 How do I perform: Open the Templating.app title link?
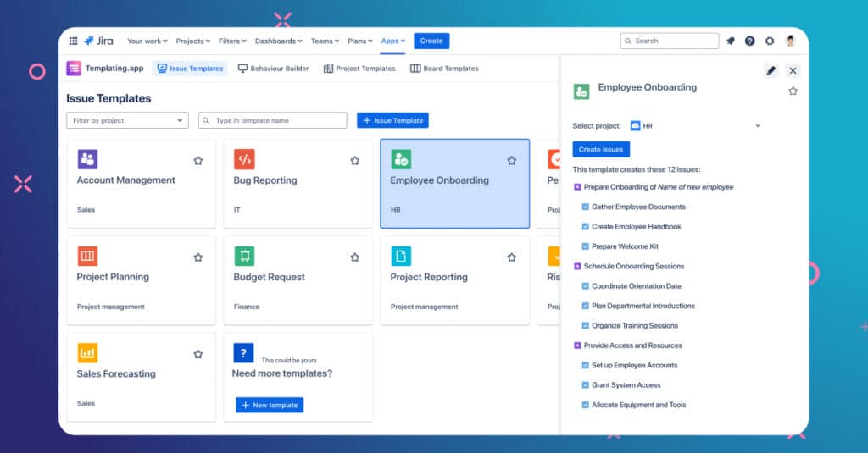point(114,68)
